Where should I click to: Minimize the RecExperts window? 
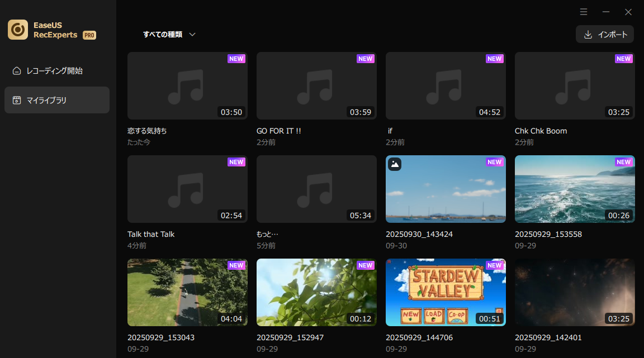606,12
